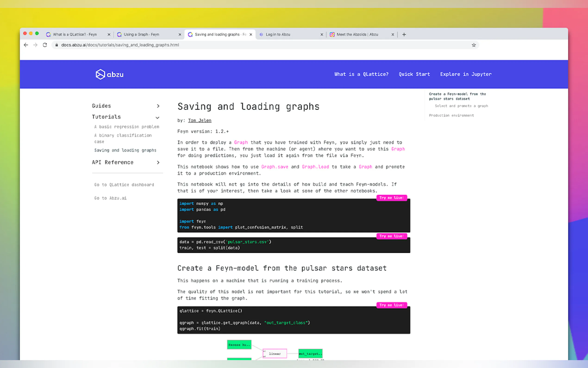Click the browser forward arrow

35,45
